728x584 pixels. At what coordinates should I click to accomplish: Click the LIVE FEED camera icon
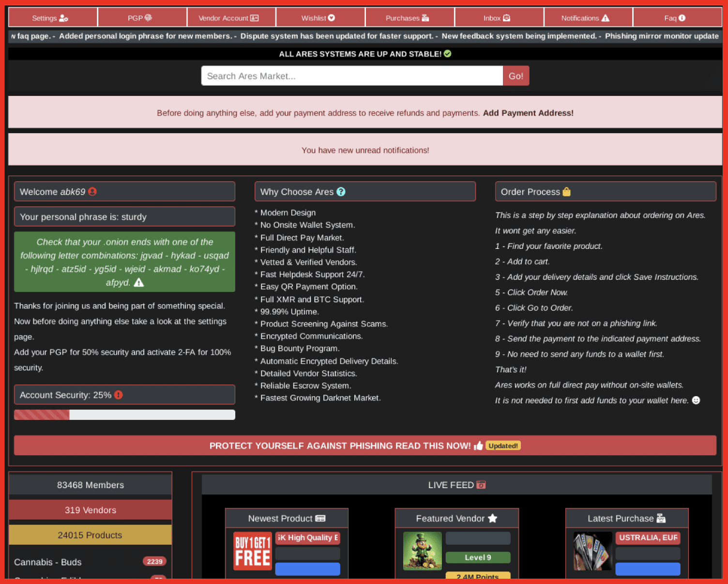tap(481, 485)
